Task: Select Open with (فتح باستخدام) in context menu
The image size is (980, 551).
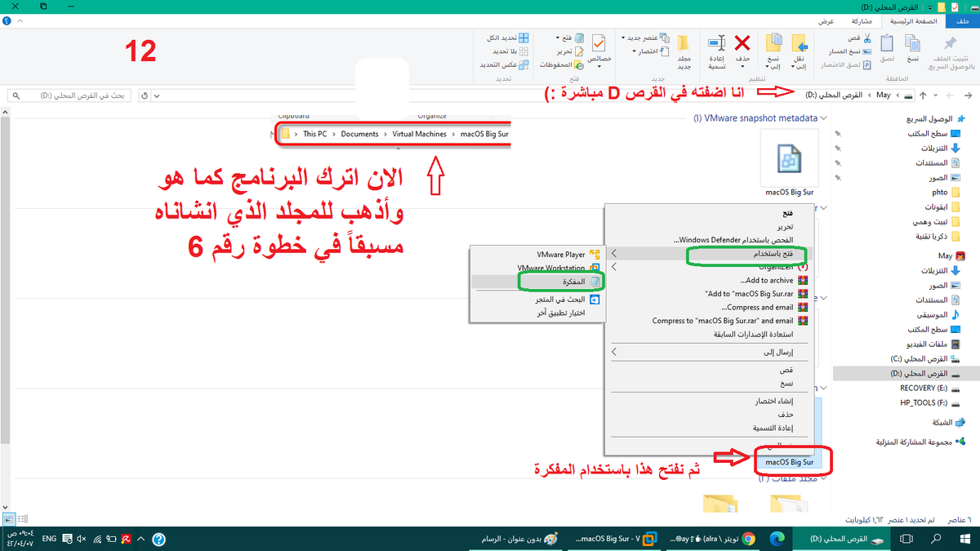Action: pyautogui.click(x=707, y=254)
